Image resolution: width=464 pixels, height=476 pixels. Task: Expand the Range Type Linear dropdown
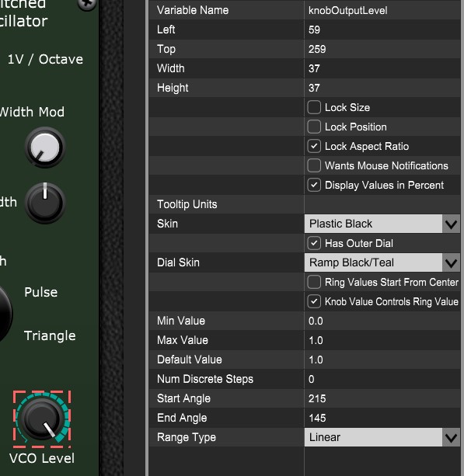[382, 437]
